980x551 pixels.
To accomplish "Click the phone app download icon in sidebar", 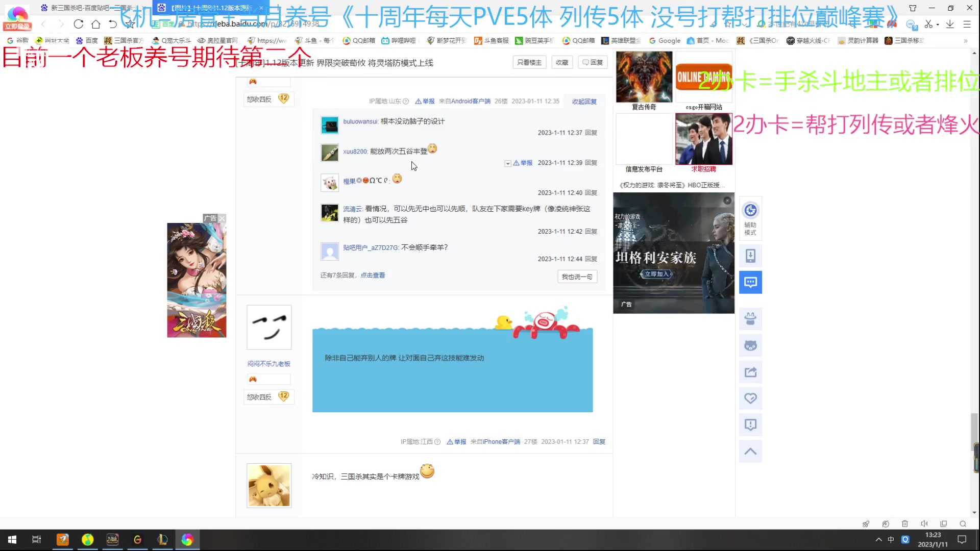I will 750,256.
